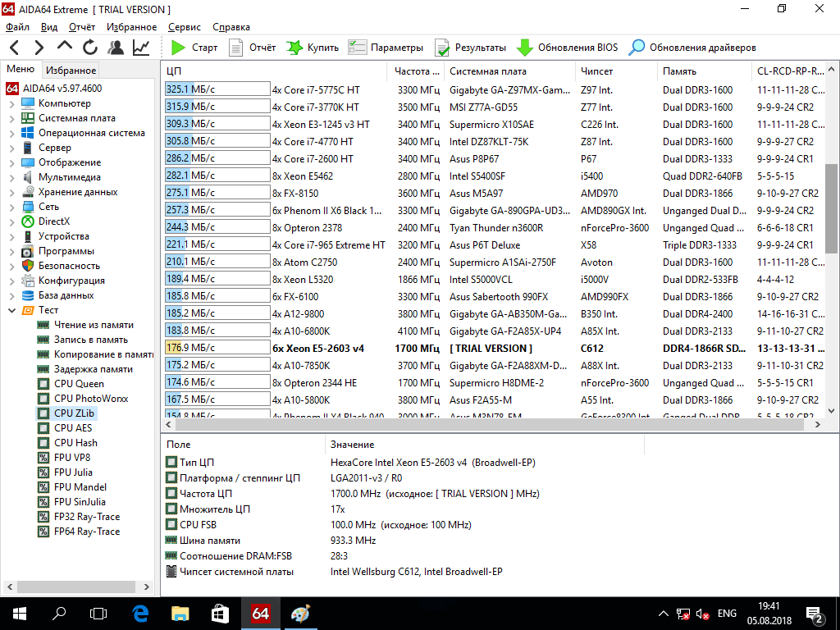Open the Справка menu
Viewport: 840px width, 630px height.
tap(231, 27)
